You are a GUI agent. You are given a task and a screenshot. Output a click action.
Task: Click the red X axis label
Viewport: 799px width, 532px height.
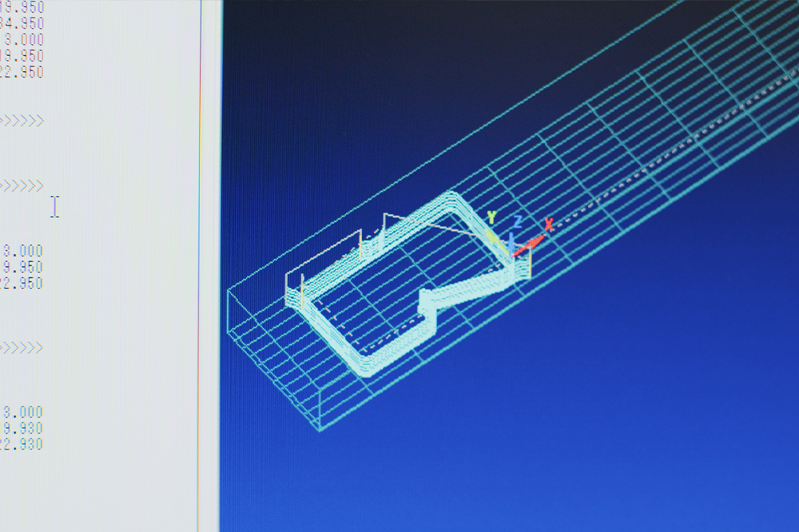549,224
